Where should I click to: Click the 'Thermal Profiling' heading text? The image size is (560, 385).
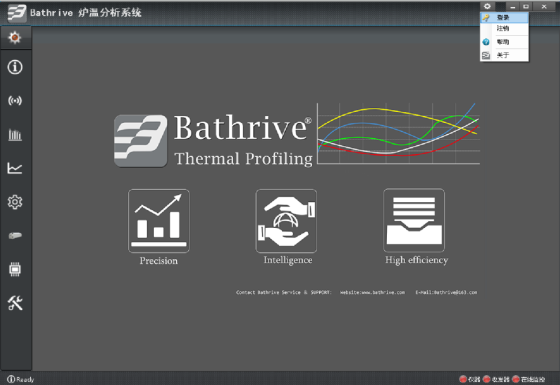(244, 159)
